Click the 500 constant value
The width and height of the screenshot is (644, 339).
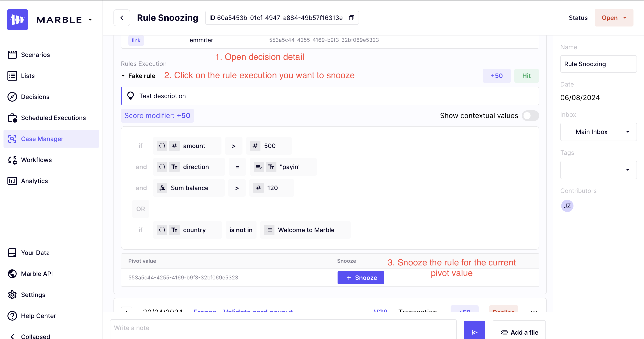[x=269, y=146]
